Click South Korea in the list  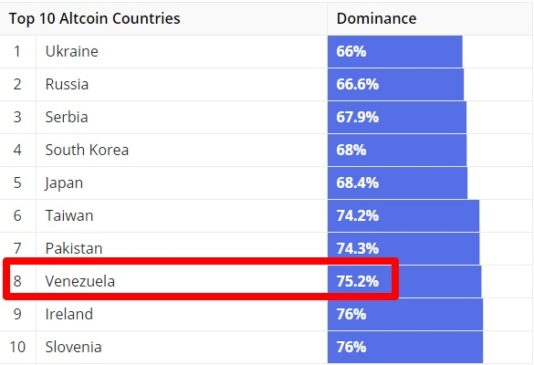(87, 150)
